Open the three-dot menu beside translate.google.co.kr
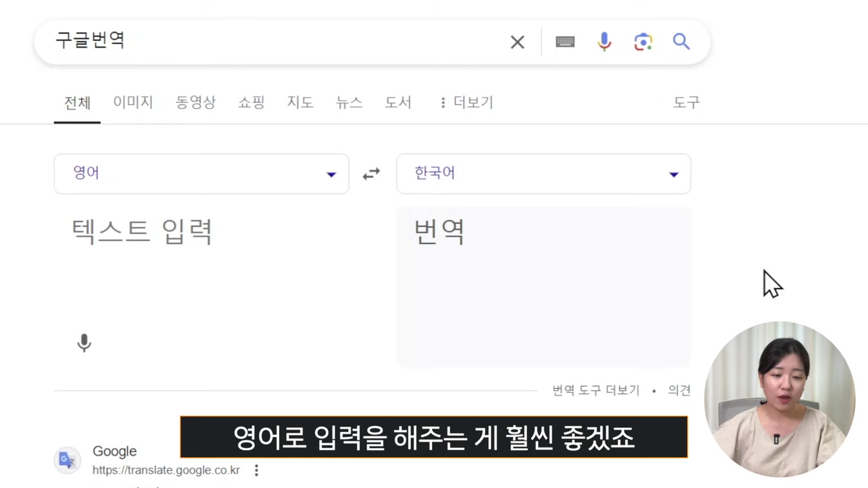Screen dimensions: 868x488 tap(256, 470)
